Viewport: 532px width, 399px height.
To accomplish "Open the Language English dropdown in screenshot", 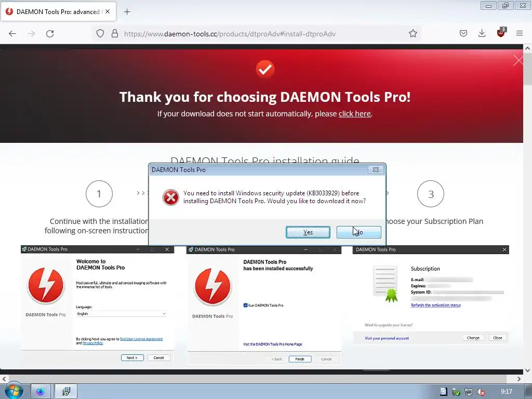I will point(121,314).
